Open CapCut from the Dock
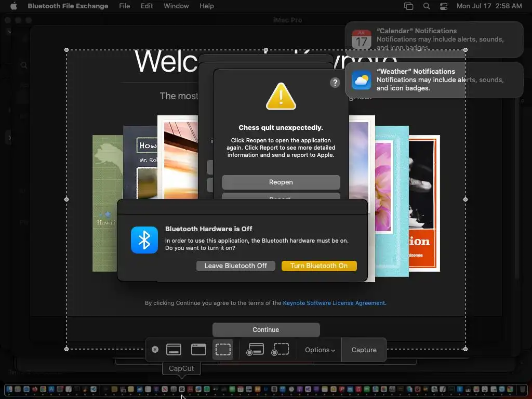Image resolution: width=532 pixels, height=399 pixels. coord(182,389)
